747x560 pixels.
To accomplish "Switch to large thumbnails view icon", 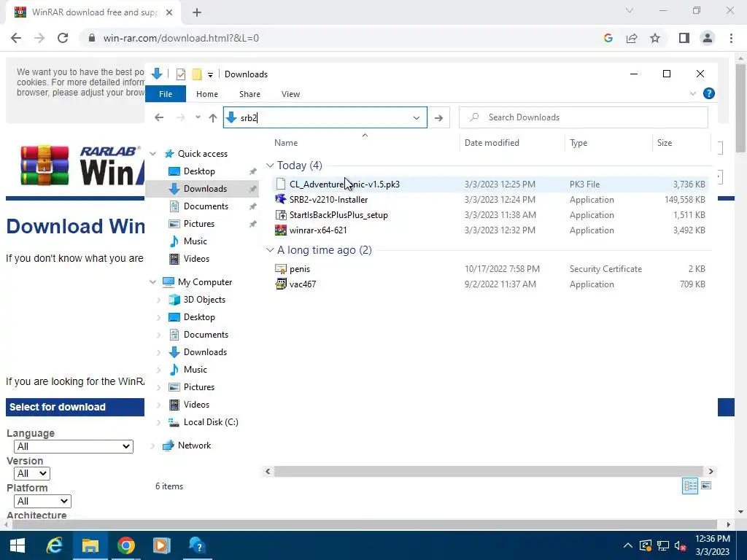I will (x=706, y=486).
